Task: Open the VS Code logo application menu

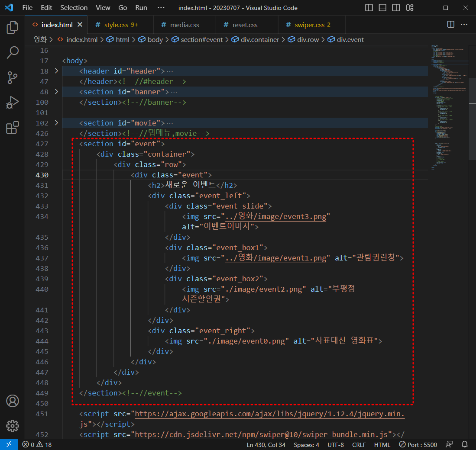Action: click(x=9, y=8)
